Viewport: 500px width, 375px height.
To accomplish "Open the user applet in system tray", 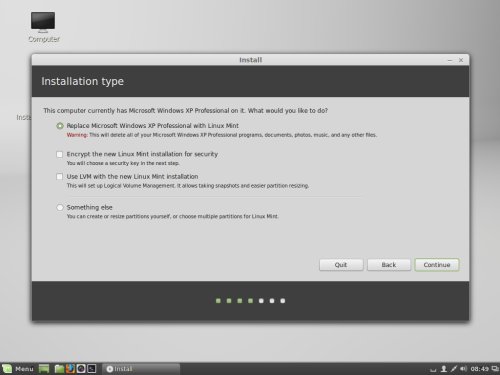I will 444,369.
